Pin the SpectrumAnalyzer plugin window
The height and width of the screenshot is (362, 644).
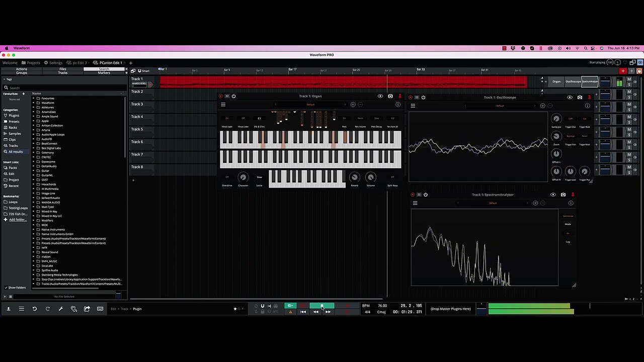pyautogui.click(x=573, y=195)
